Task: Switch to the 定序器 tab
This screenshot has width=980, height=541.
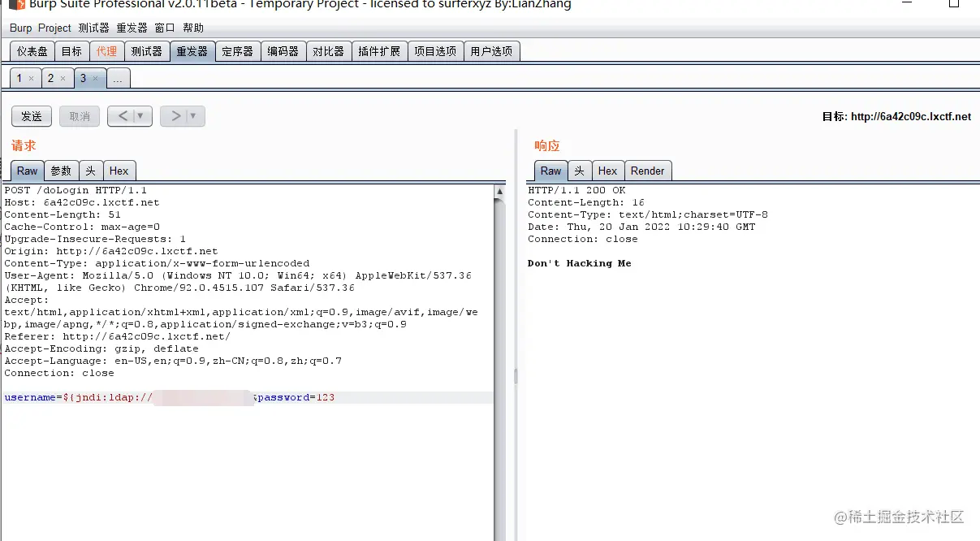Action: 237,51
